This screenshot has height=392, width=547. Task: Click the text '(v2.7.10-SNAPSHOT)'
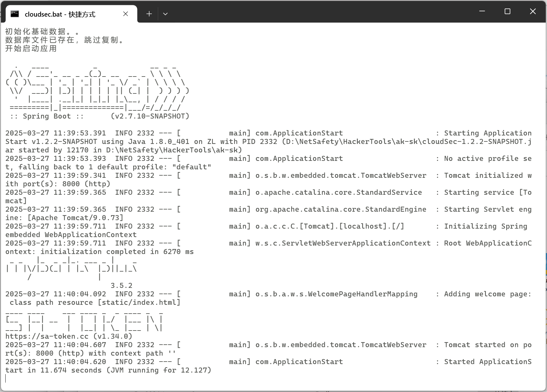click(x=150, y=116)
